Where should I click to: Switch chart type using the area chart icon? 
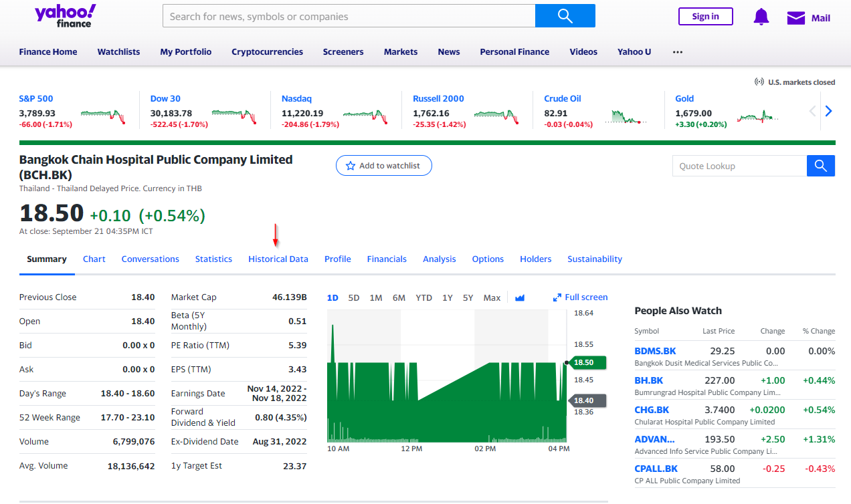tap(520, 298)
